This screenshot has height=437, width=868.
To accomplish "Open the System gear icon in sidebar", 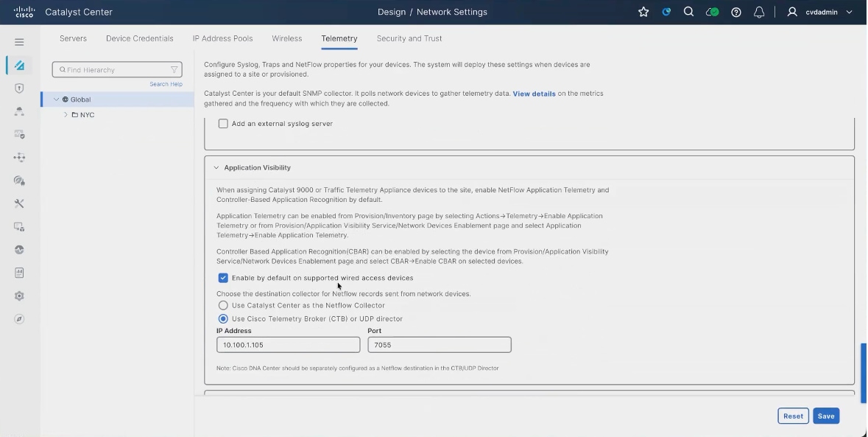I will click(19, 296).
